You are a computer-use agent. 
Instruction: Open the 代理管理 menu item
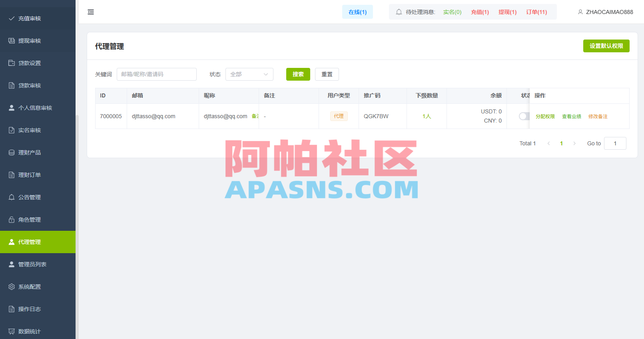pyautogui.click(x=38, y=242)
